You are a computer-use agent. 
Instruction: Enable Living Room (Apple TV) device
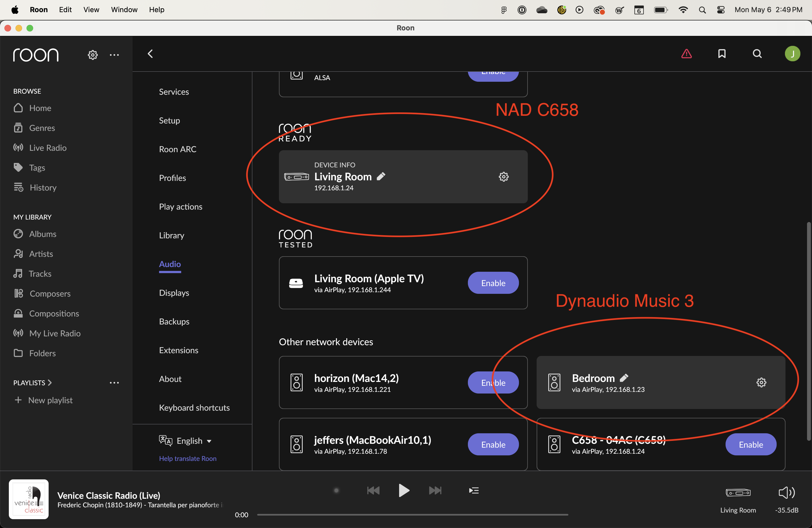493,283
